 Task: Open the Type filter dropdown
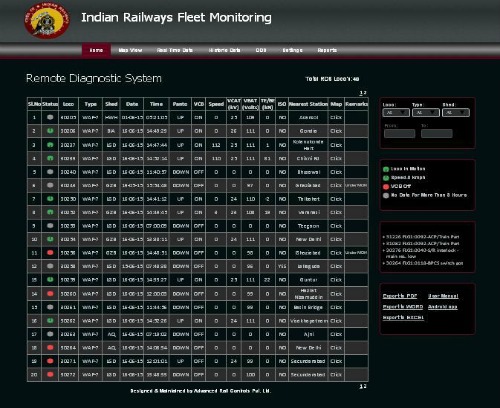click(426, 113)
